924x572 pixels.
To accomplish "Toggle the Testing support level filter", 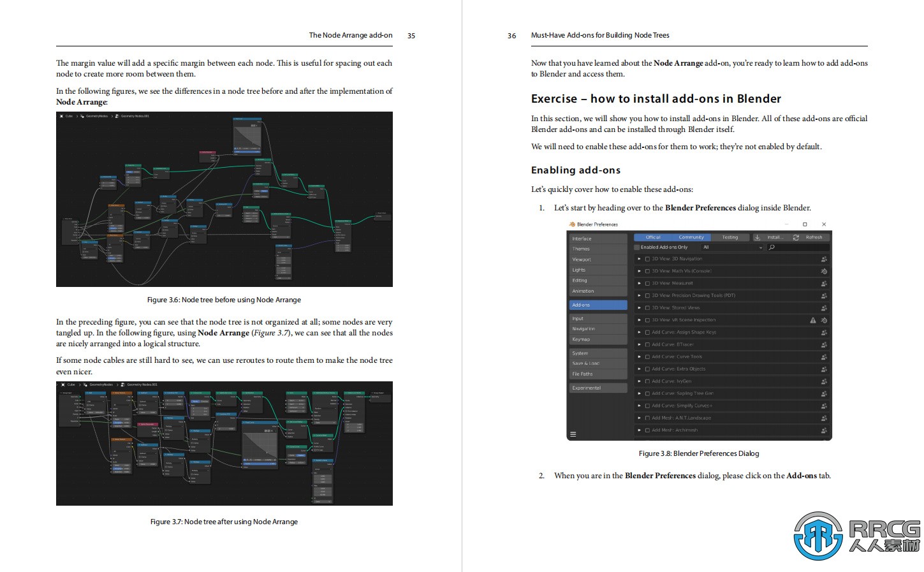I will [x=730, y=237].
